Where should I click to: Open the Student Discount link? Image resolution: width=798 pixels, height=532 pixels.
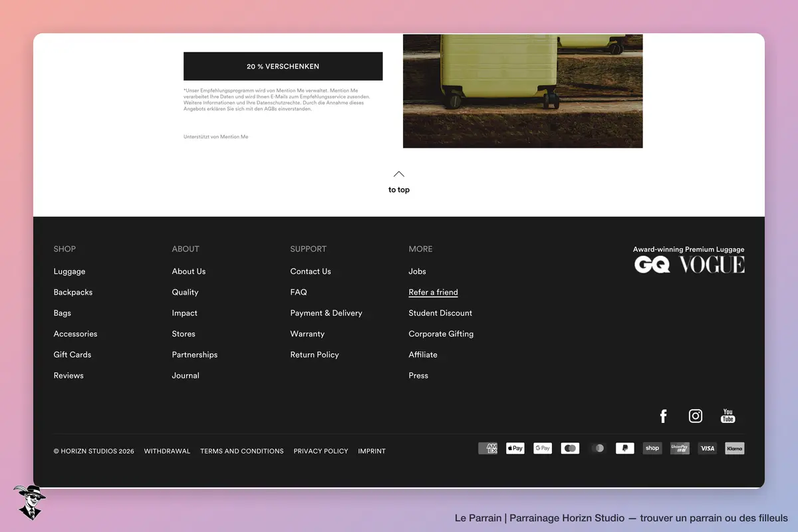440,313
